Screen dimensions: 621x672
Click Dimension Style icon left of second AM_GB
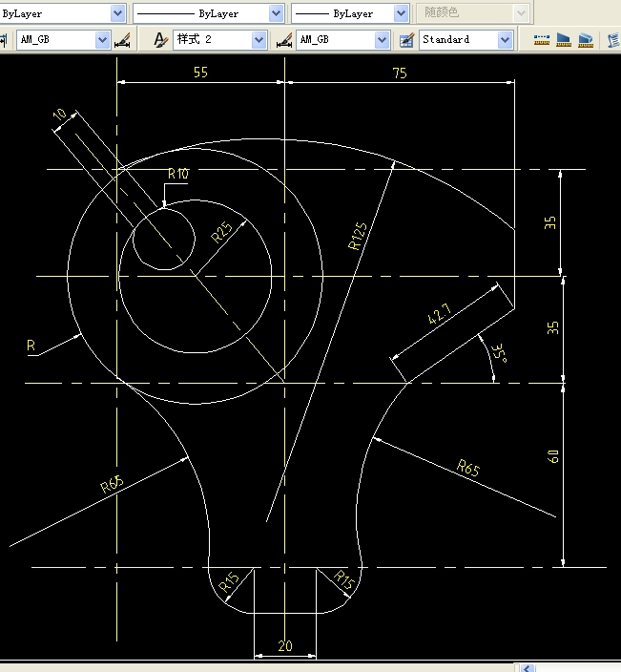coord(284,40)
